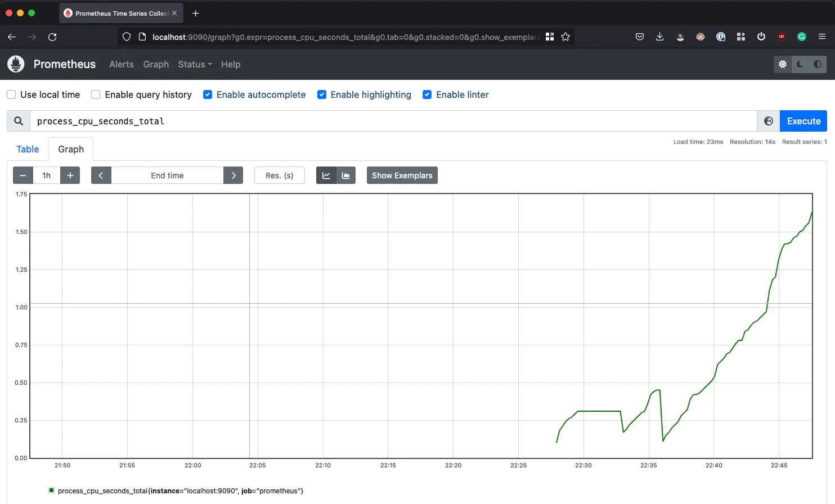The height and width of the screenshot is (504, 835).
Task: Disable the Enable highlighting checkbox
Action: (322, 94)
